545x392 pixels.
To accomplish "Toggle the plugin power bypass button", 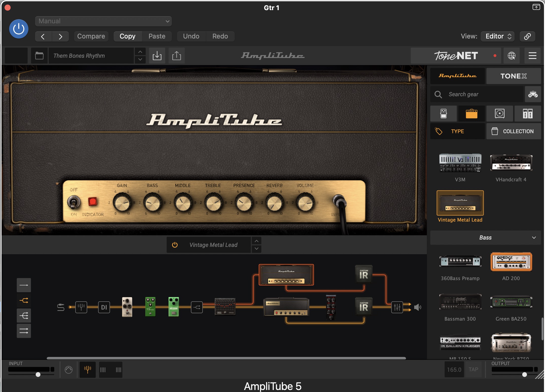I will coord(19,29).
